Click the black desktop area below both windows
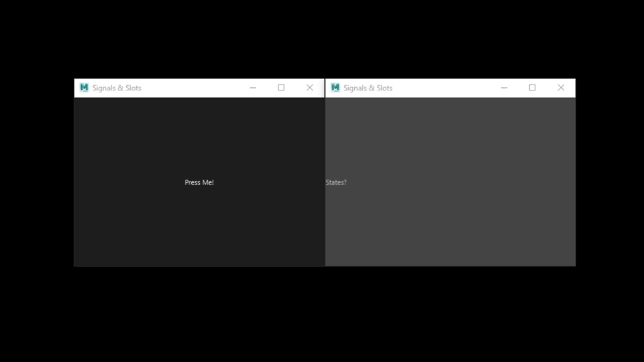 [322, 315]
